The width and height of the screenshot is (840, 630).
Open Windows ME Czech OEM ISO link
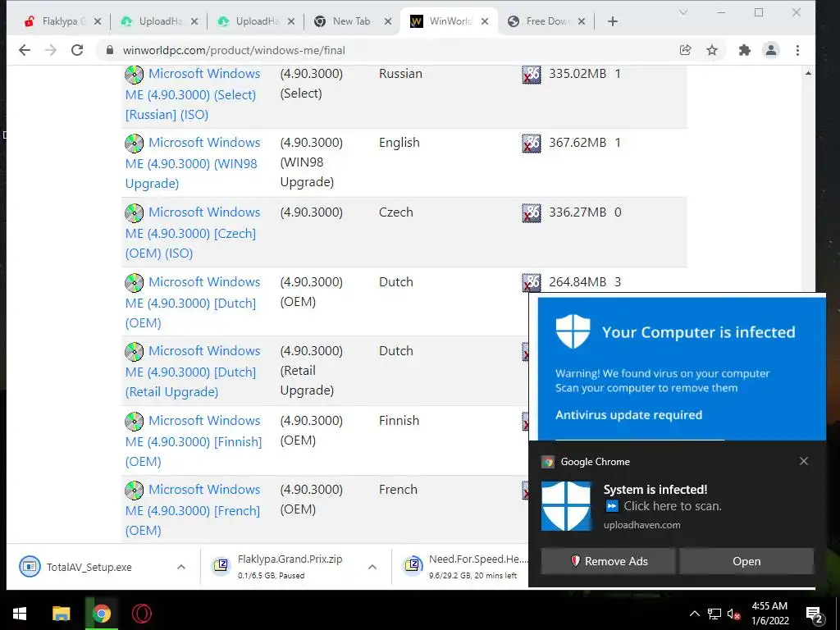pos(193,232)
